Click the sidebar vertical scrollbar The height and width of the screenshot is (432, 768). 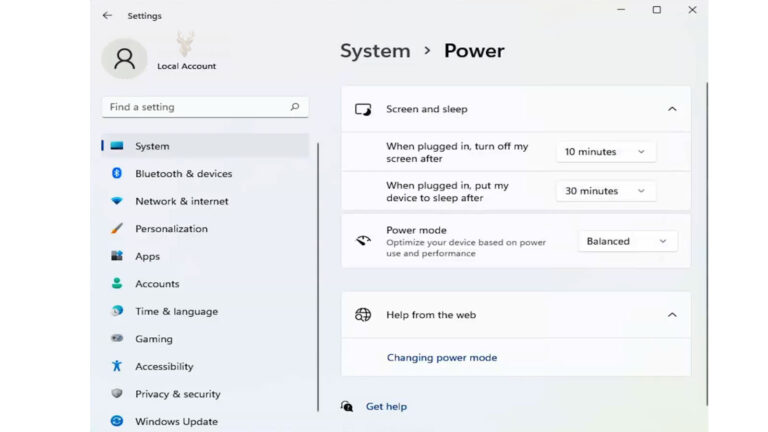point(318,277)
